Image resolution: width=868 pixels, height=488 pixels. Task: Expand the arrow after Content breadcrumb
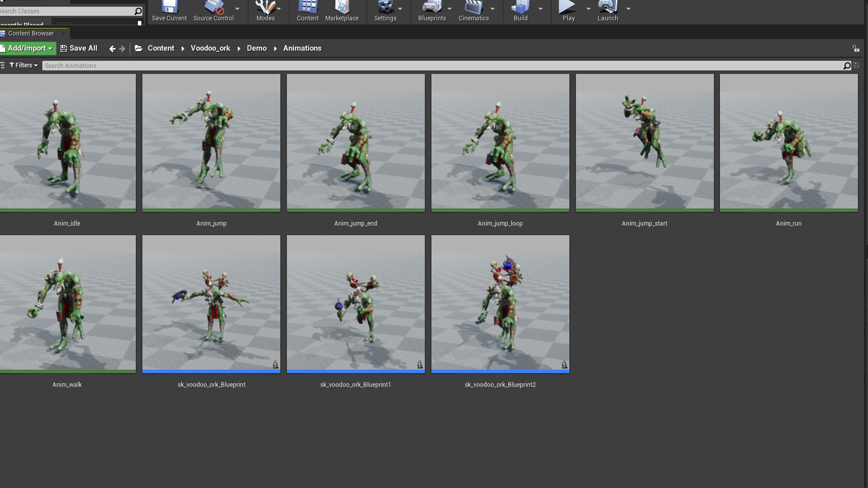(x=183, y=49)
